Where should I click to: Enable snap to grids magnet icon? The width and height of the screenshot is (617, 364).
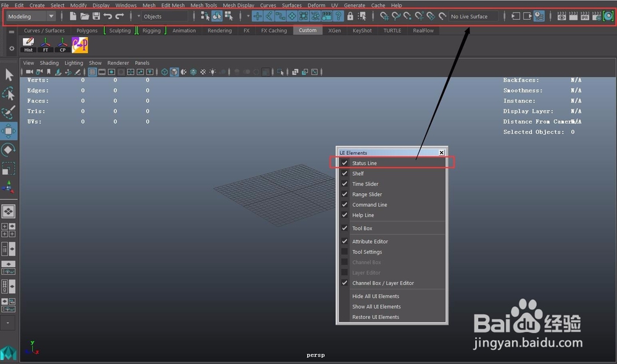click(384, 16)
